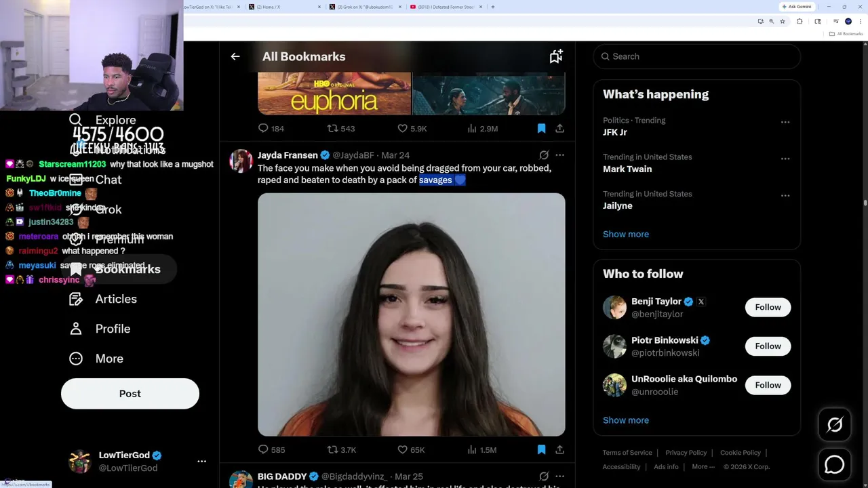Open the Chrome three-dot menu

[861, 22]
